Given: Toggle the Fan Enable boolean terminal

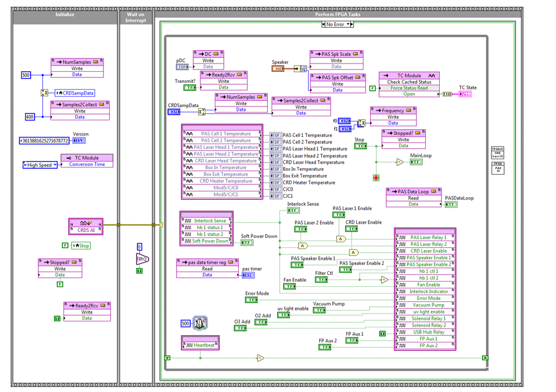Looking at the screenshot, I should [289, 286].
